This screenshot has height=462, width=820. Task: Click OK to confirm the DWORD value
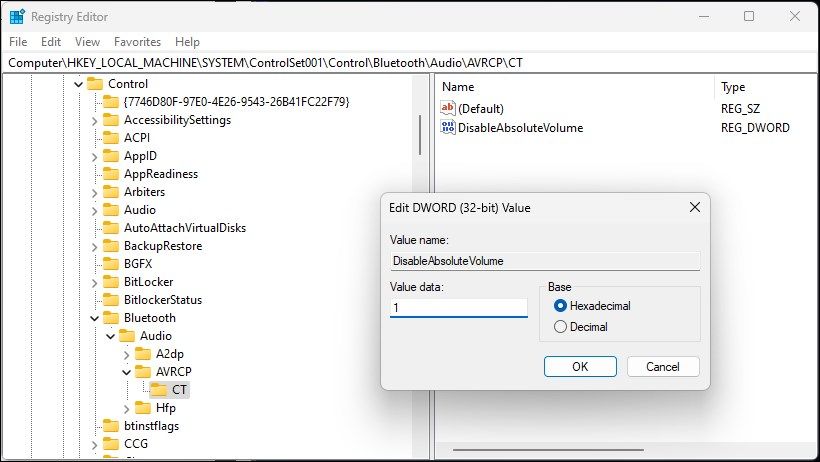tap(580, 367)
